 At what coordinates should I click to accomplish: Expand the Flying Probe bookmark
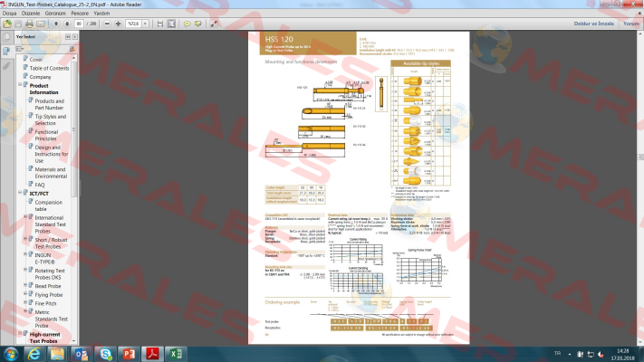tap(25, 293)
